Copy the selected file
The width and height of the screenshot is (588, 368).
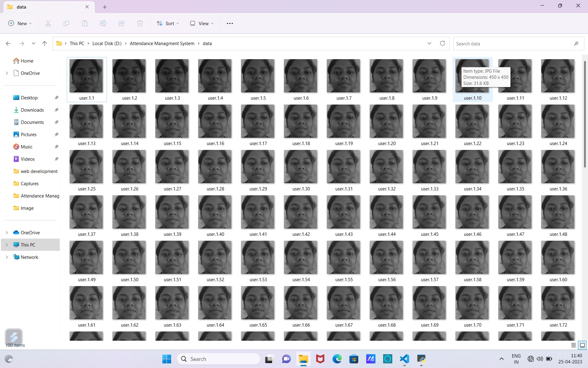[x=66, y=23]
